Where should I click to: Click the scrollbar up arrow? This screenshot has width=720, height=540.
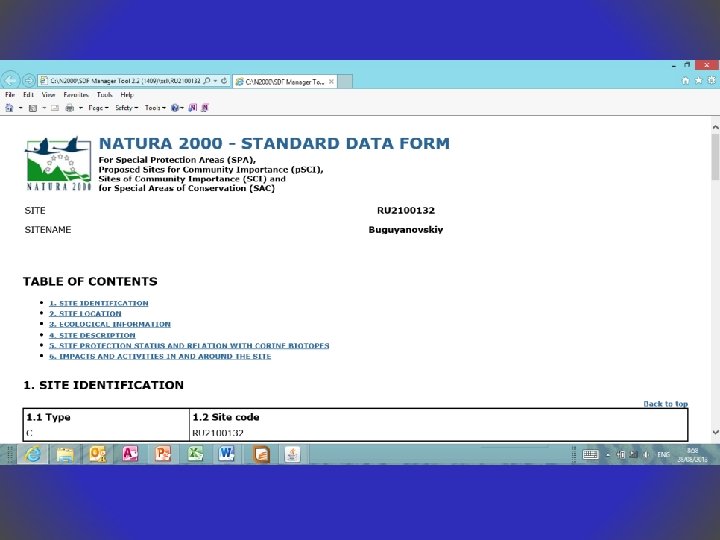click(715, 126)
